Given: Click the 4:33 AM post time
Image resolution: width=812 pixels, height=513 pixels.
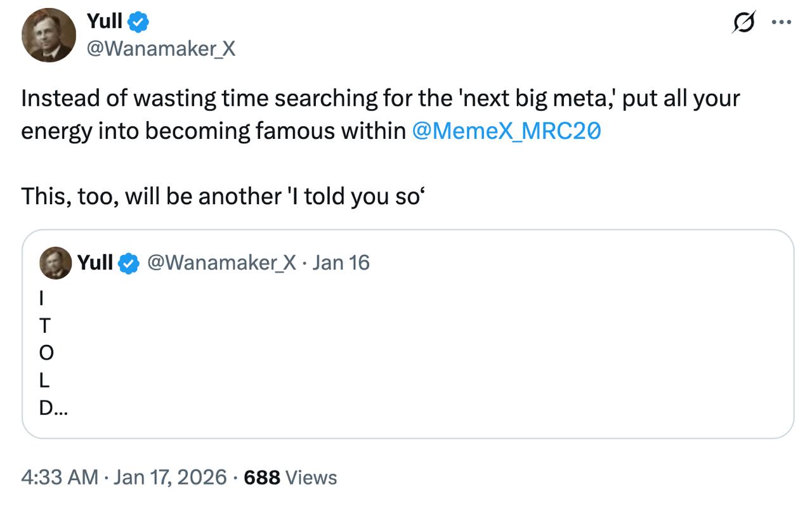Looking at the screenshot, I should pos(60,477).
